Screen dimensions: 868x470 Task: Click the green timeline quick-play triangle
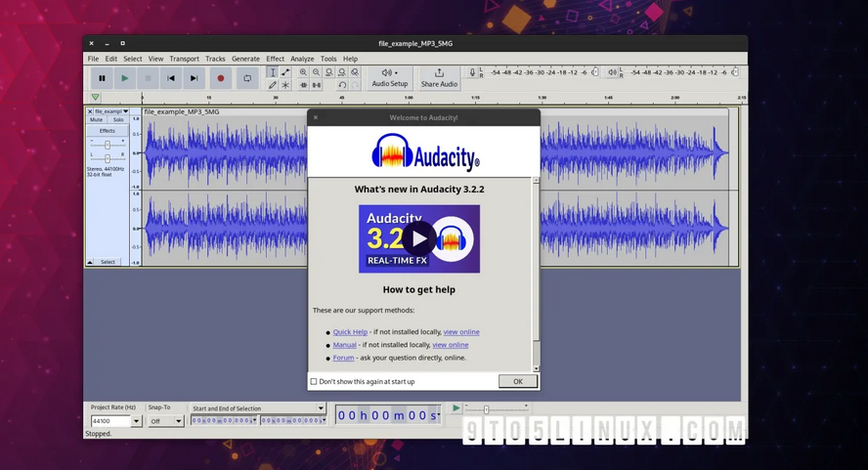(x=95, y=98)
